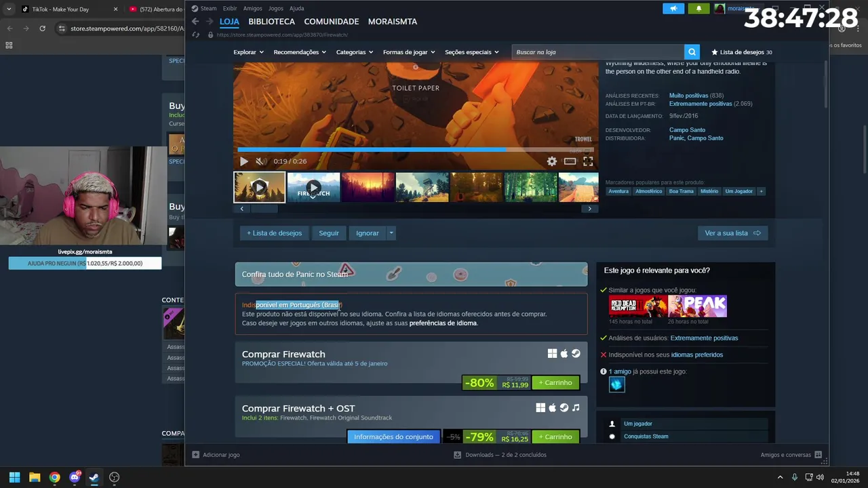Screen dimensions: 868x488
Task: Open the Muito positivas recent reviews link
Action: tap(688, 96)
